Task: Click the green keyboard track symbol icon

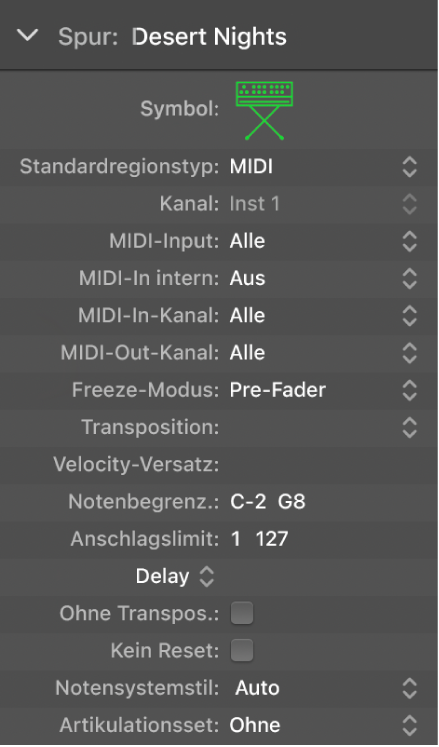Action: pyautogui.click(x=265, y=111)
